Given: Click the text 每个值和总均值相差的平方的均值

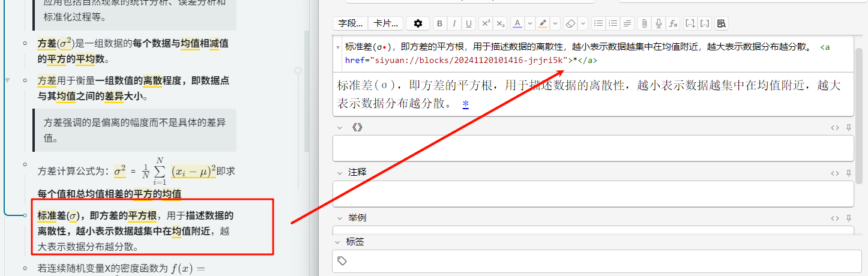Looking at the screenshot, I should tap(109, 194).
